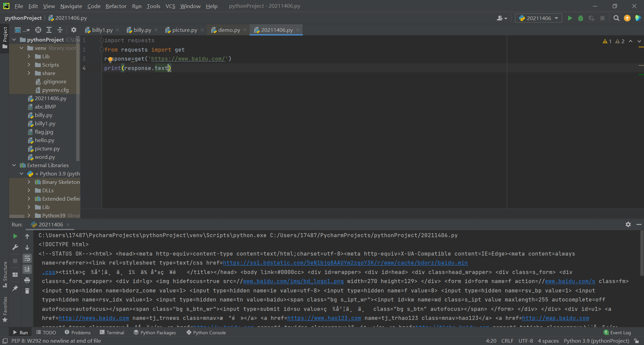Open warnings indicator showing 1 and 2
Screen dimensions: 644x345
coord(613,41)
